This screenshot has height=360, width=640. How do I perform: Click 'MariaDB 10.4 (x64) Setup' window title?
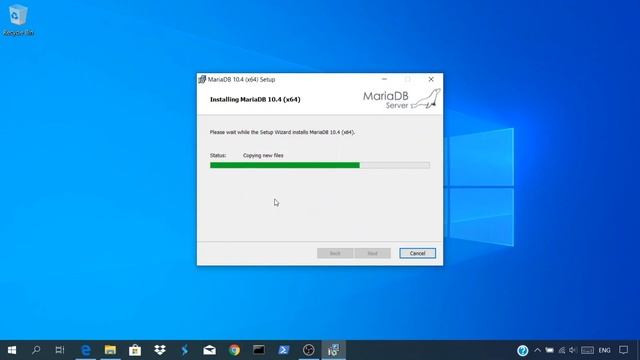(241, 80)
